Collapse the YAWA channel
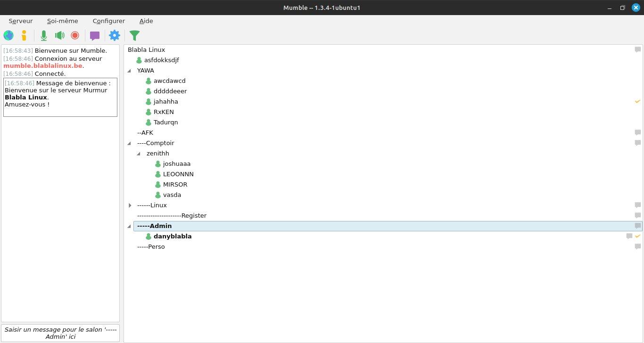Viewport: 644px width, 343px height. pos(130,71)
